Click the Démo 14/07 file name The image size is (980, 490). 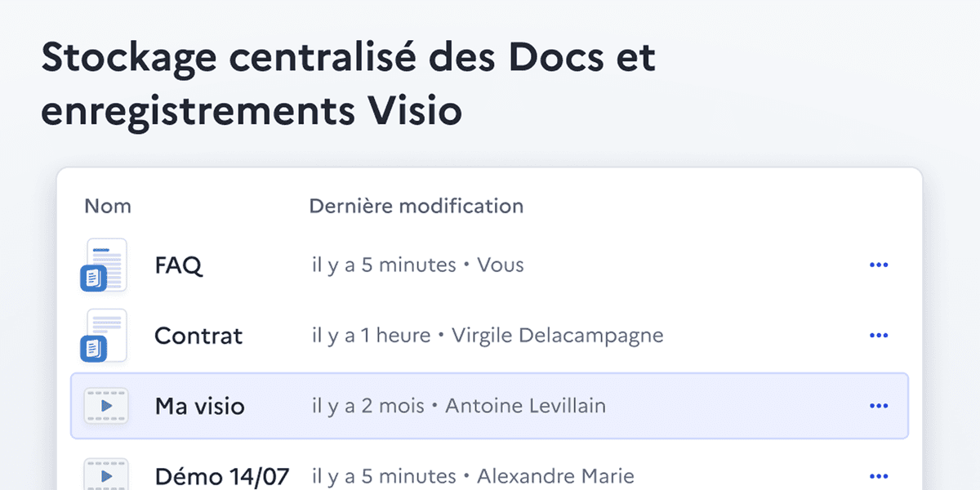click(221, 475)
